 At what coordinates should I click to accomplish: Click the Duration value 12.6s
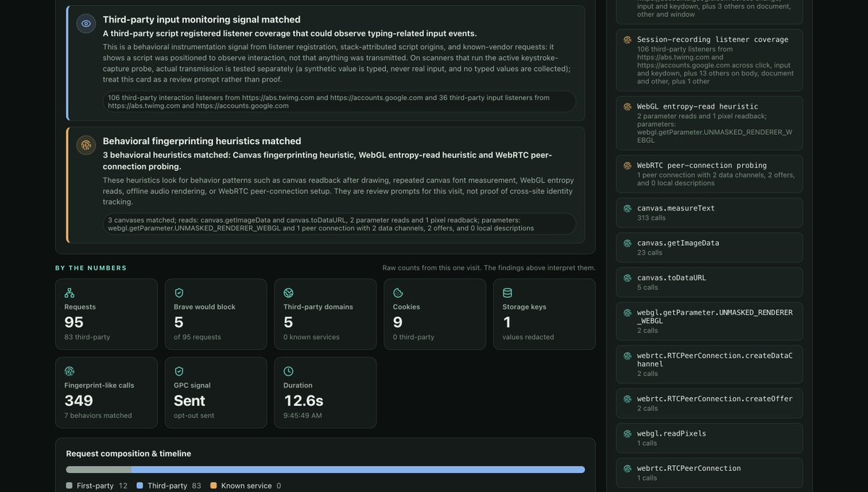[303, 401]
